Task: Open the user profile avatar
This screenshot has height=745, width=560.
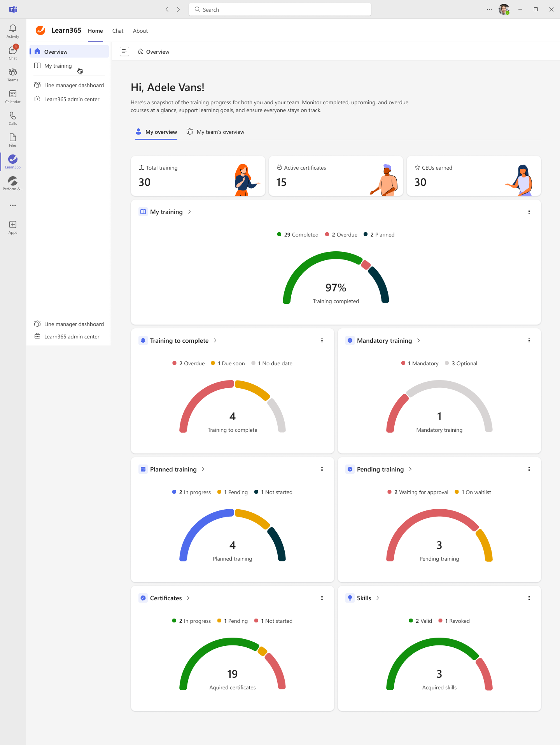Action: pos(504,9)
